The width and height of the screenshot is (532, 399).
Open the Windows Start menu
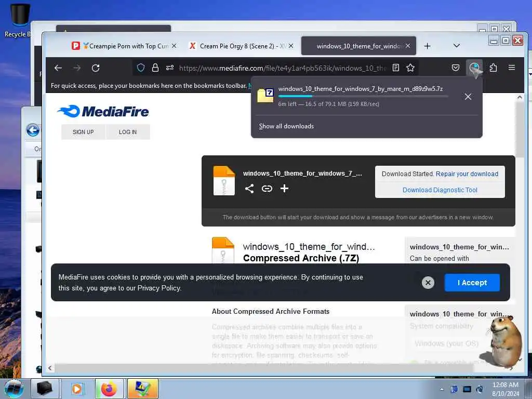coord(14,389)
